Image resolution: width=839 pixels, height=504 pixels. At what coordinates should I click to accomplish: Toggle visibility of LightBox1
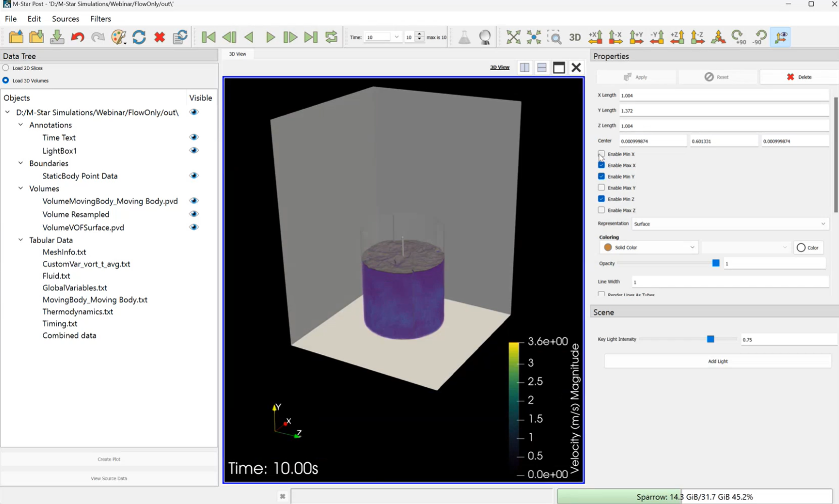click(x=194, y=151)
